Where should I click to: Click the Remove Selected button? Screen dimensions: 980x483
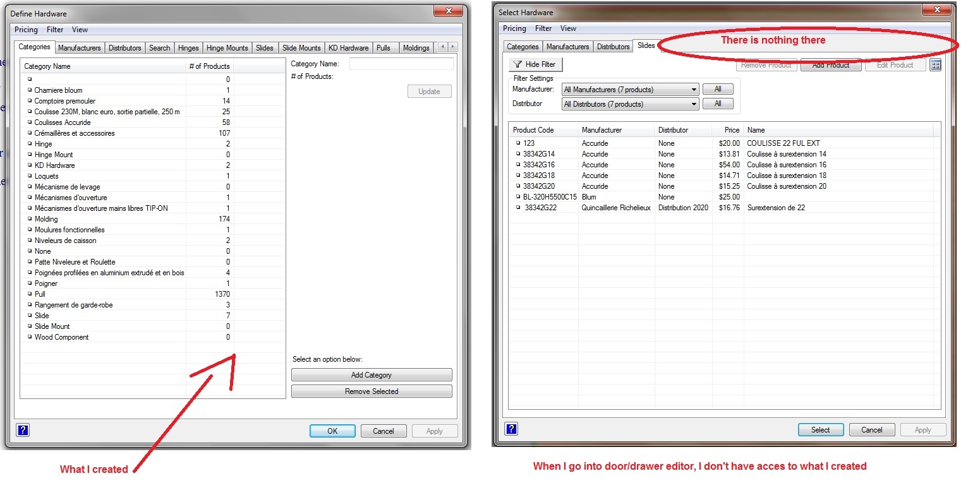pos(371,391)
